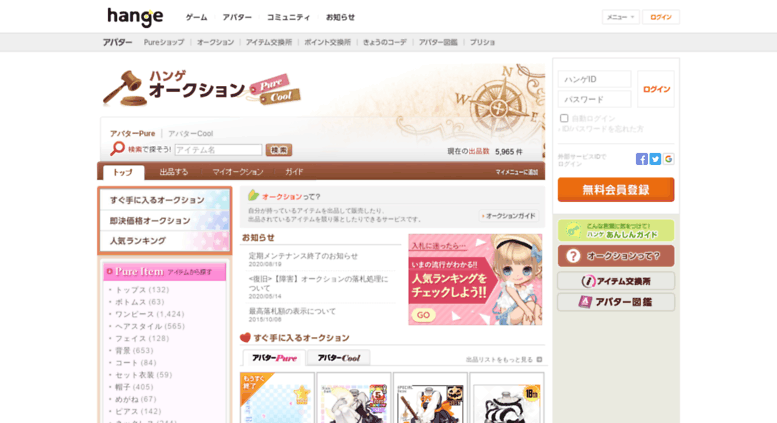Select コート (84) category
This screenshot has height=423, width=777.
(x=135, y=363)
